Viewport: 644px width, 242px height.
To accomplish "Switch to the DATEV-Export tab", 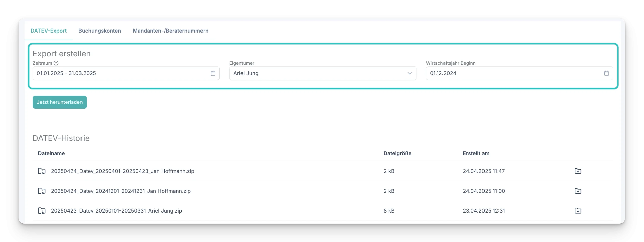I will 49,31.
